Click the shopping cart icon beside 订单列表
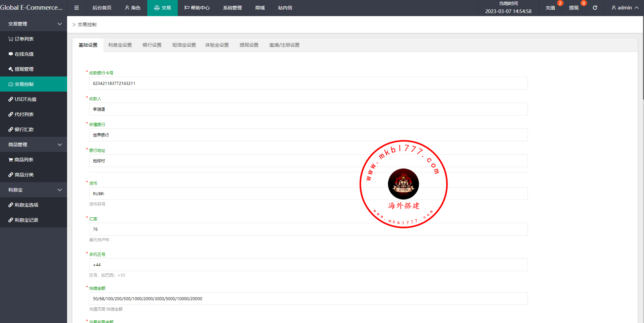Screen dimensions: 644x323 pos(11,39)
